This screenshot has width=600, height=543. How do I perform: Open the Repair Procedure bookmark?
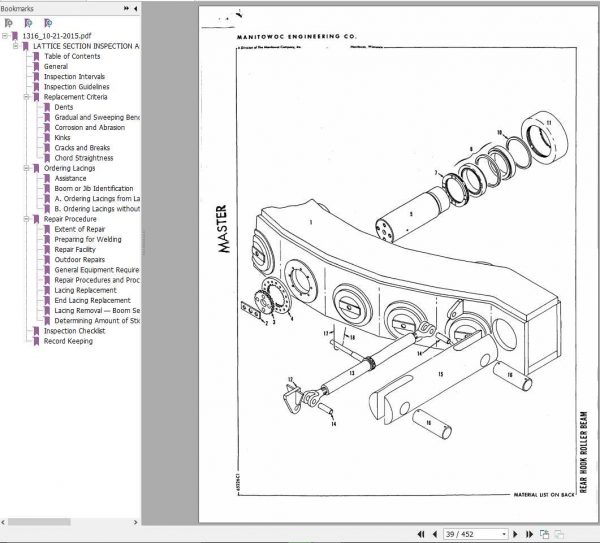(x=70, y=219)
